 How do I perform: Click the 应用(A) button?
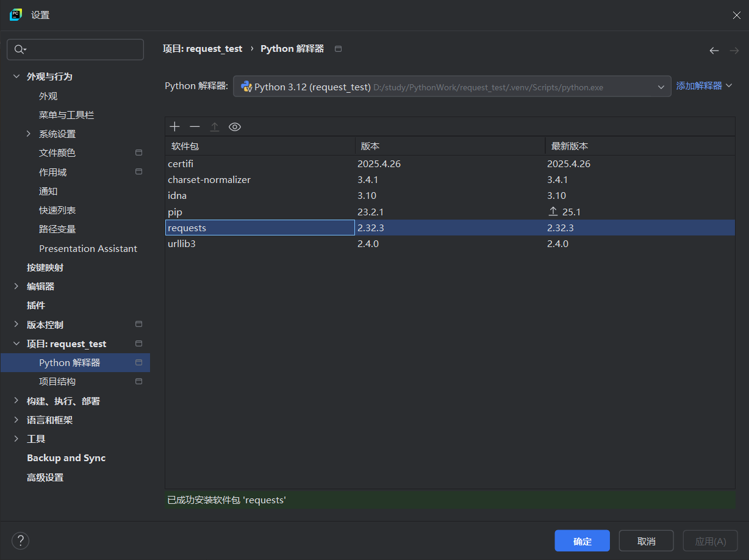[711, 541]
